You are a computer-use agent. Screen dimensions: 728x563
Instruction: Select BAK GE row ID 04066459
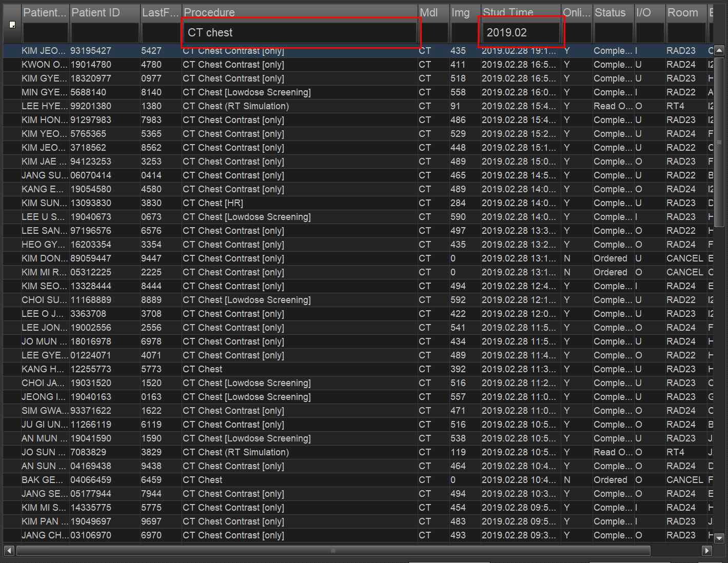(358, 480)
